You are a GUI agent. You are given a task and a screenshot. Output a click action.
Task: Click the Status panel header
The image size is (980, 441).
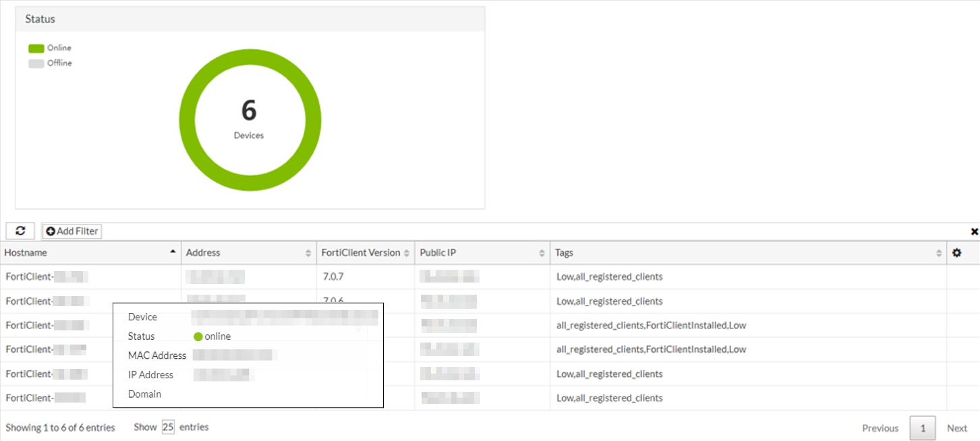(x=39, y=19)
